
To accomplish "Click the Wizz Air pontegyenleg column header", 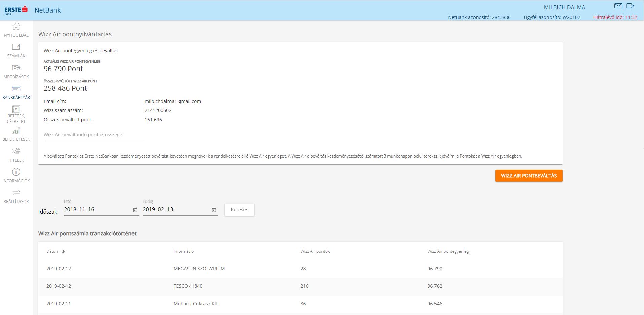I will (448, 251).
